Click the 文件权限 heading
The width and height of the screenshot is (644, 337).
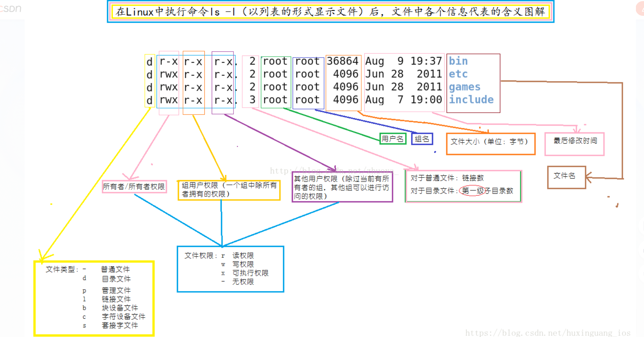point(201,255)
